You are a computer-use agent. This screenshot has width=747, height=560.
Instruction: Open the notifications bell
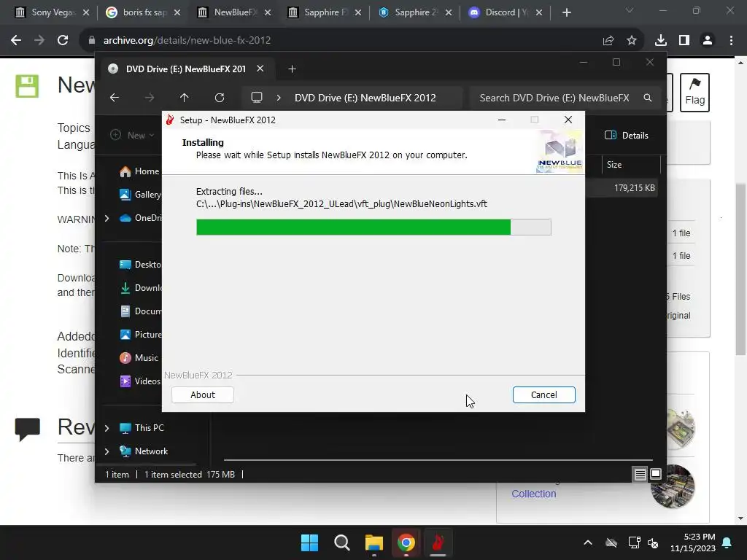[727, 542]
